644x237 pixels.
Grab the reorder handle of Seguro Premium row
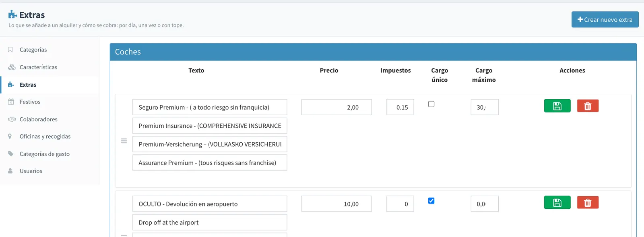click(124, 141)
